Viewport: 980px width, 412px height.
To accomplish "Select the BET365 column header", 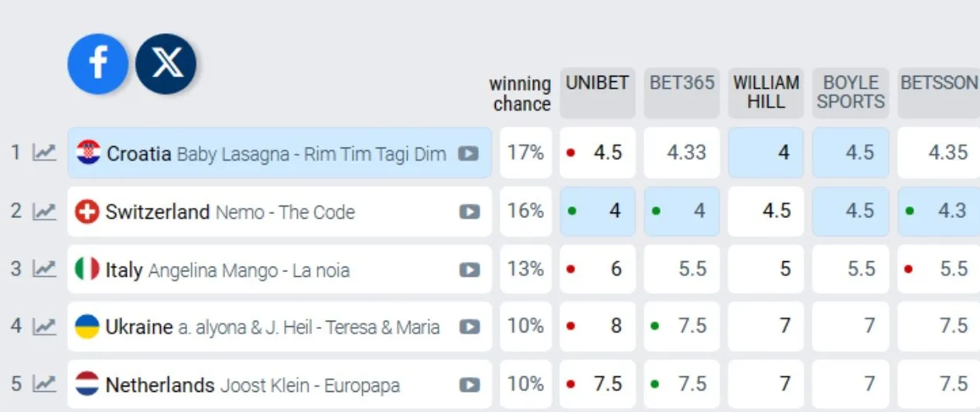I will coord(681,94).
